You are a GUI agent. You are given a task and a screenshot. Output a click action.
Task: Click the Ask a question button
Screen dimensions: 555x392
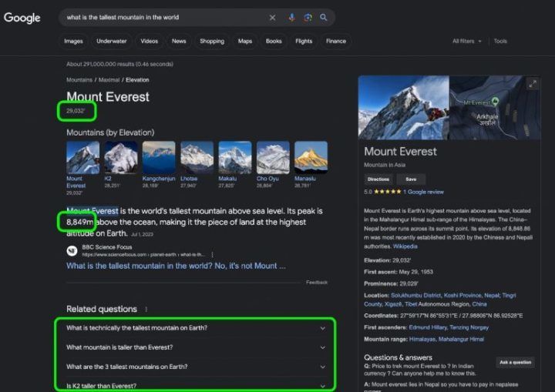(x=515, y=362)
